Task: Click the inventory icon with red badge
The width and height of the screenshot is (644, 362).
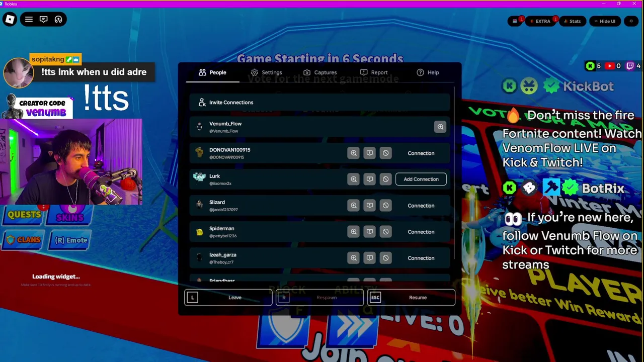Action: point(515,21)
